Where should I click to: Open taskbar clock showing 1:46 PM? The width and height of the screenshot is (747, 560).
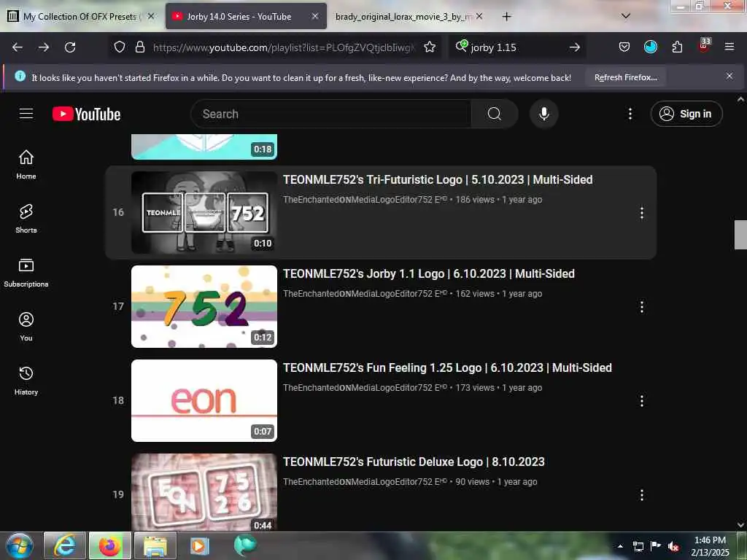[x=710, y=546]
